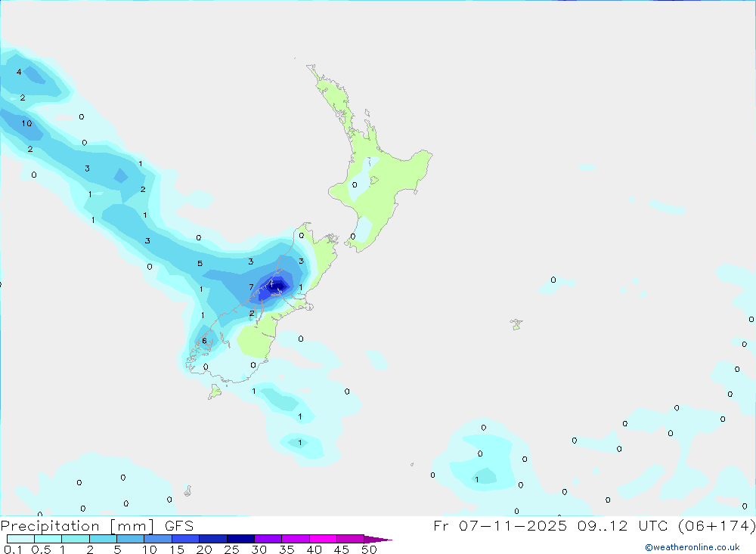Select the 2–5 mm legend color box
Viewport: 756px width, 554px height.
[x=103, y=539]
